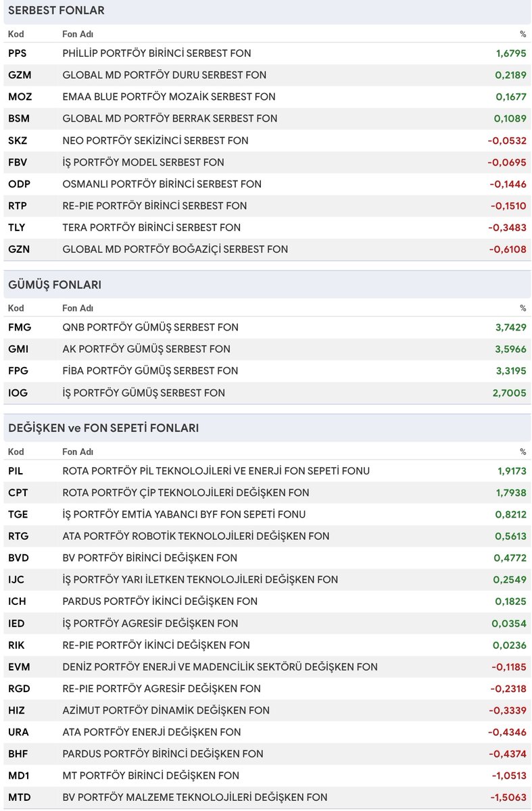Image resolution: width=532 pixels, height=811 pixels.
Task: Open PHİLLİP PORTFÖY BİRİNCİ SERBEST FON
Action: click(157, 53)
